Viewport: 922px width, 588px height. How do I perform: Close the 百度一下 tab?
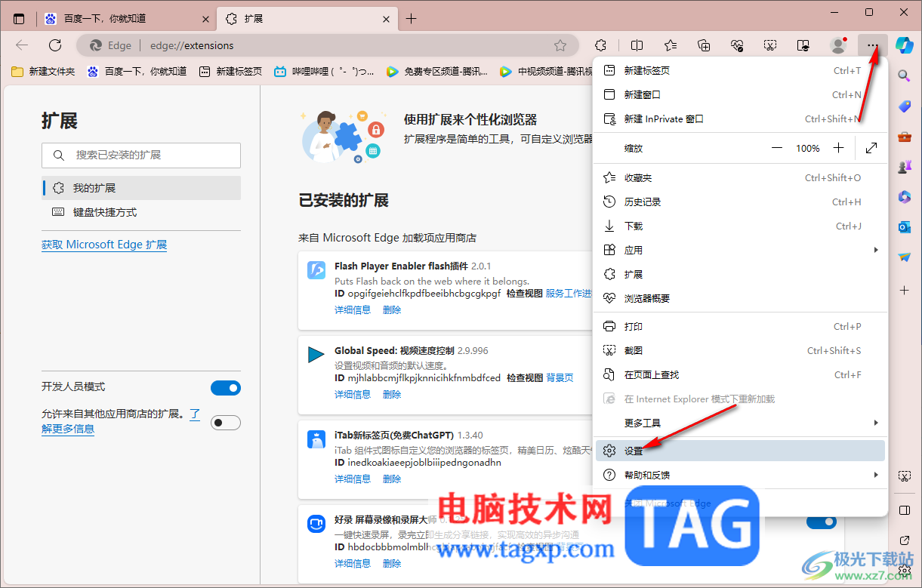tap(205, 19)
